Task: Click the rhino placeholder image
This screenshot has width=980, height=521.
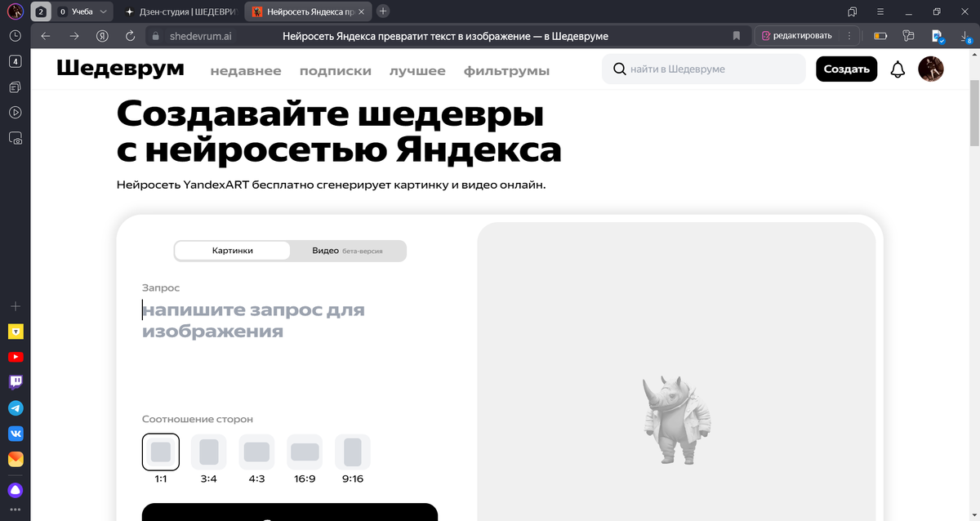Action: [675, 421]
